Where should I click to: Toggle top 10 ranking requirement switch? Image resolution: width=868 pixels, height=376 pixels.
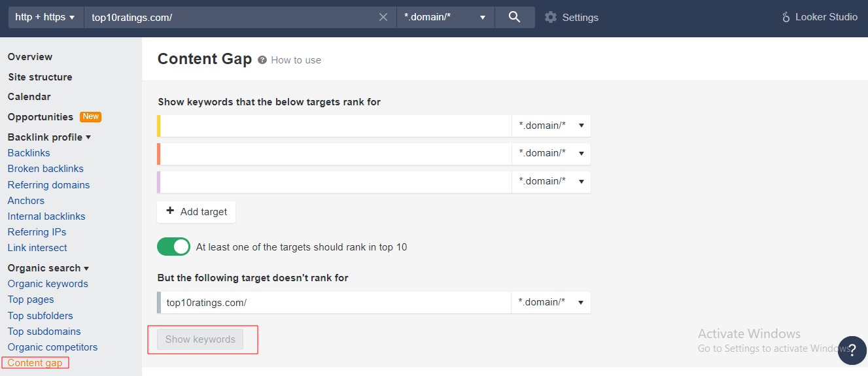point(173,247)
